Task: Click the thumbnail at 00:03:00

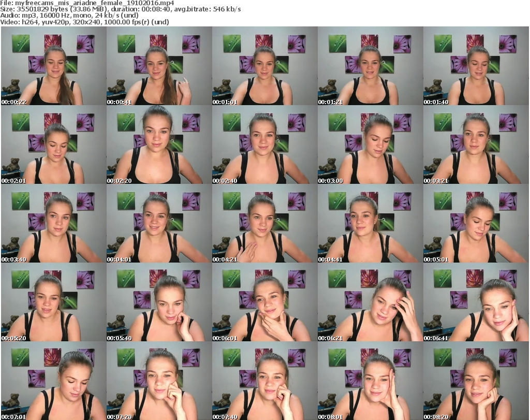Action: point(370,145)
